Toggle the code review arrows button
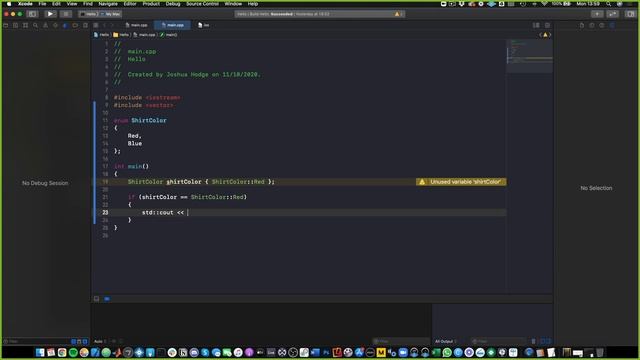This screenshot has width=640, height=360. (x=612, y=14)
